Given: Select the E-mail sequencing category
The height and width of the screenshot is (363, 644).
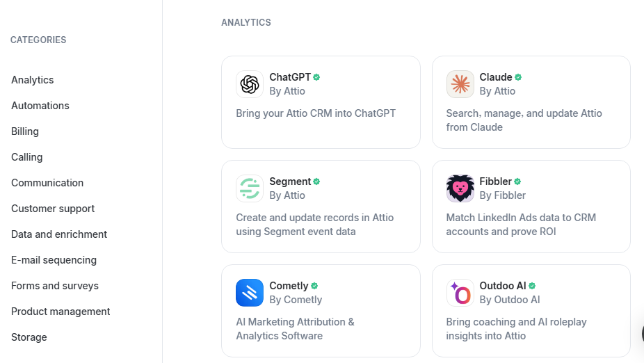Looking at the screenshot, I should 54,260.
